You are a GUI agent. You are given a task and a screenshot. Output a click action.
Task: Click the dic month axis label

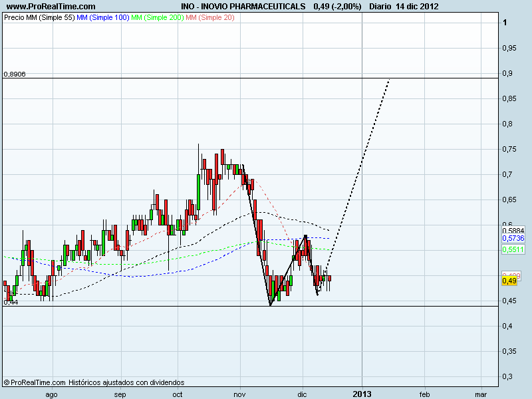(302, 394)
